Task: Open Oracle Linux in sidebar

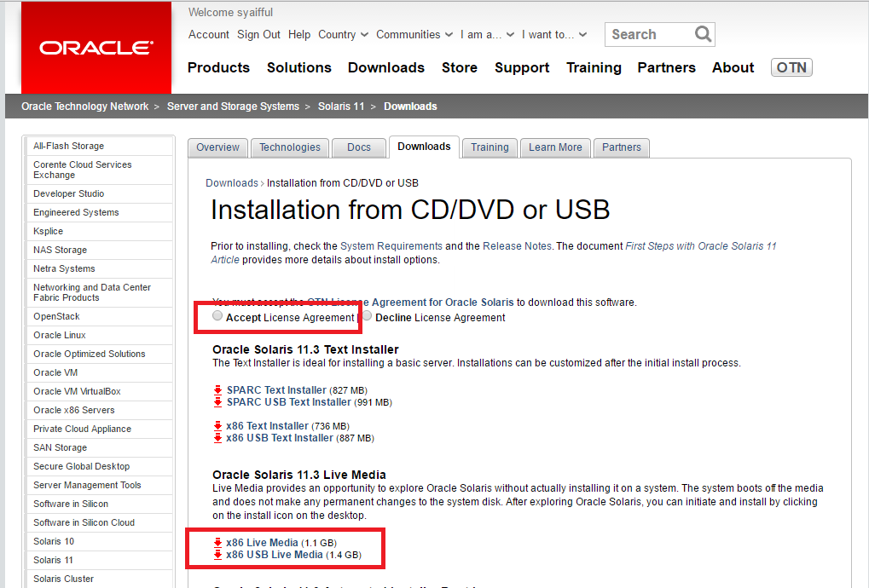Action: click(99, 336)
